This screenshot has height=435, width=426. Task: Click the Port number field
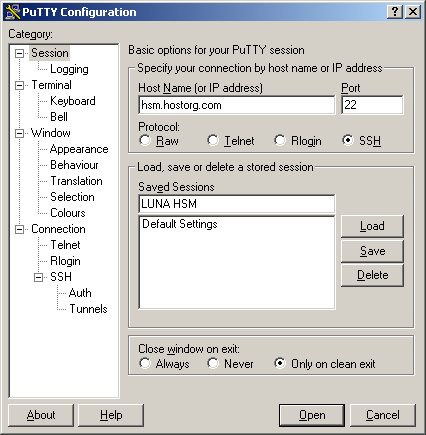click(x=372, y=105)
